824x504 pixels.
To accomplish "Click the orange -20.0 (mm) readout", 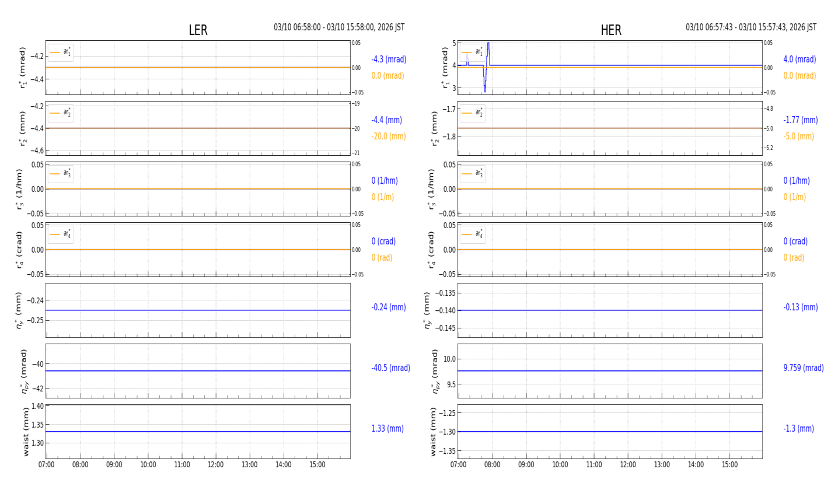I will point(389,136).
